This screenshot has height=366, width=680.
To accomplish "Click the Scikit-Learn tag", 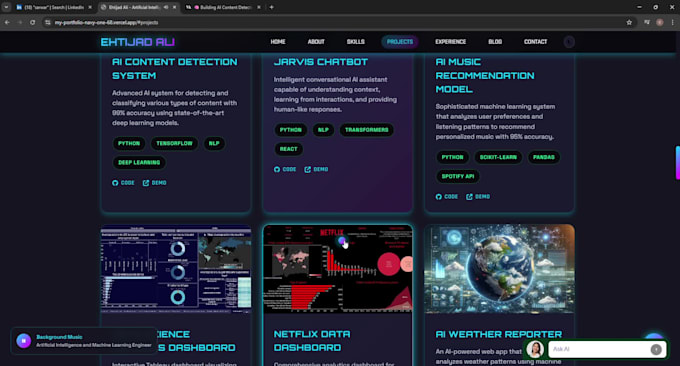I will coord(498,157).
